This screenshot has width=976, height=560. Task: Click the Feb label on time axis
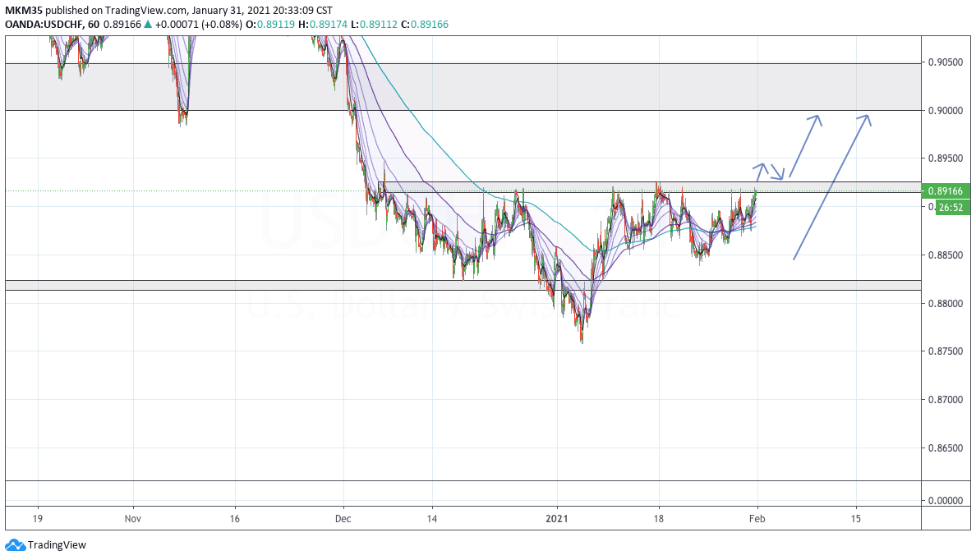tap(757, 518)
